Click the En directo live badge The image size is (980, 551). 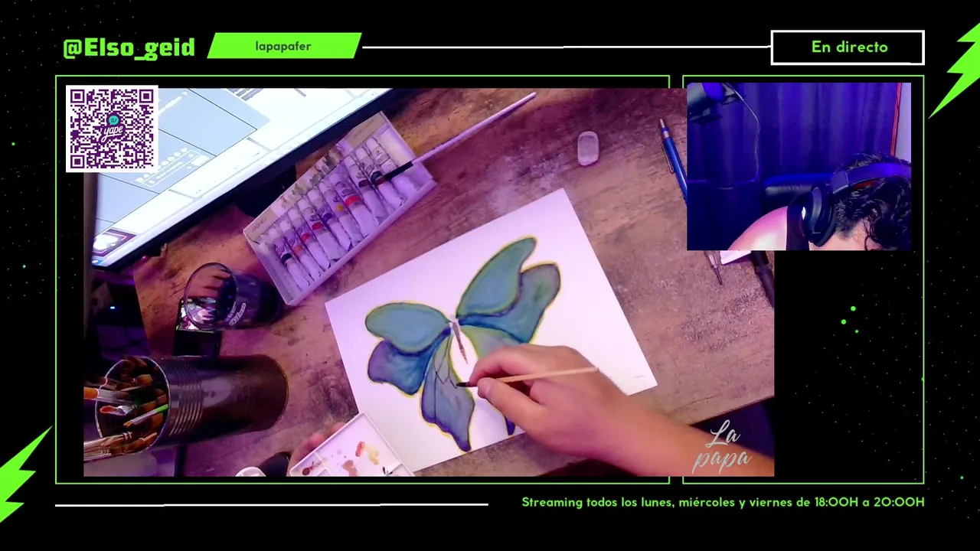tap(848, 47)
